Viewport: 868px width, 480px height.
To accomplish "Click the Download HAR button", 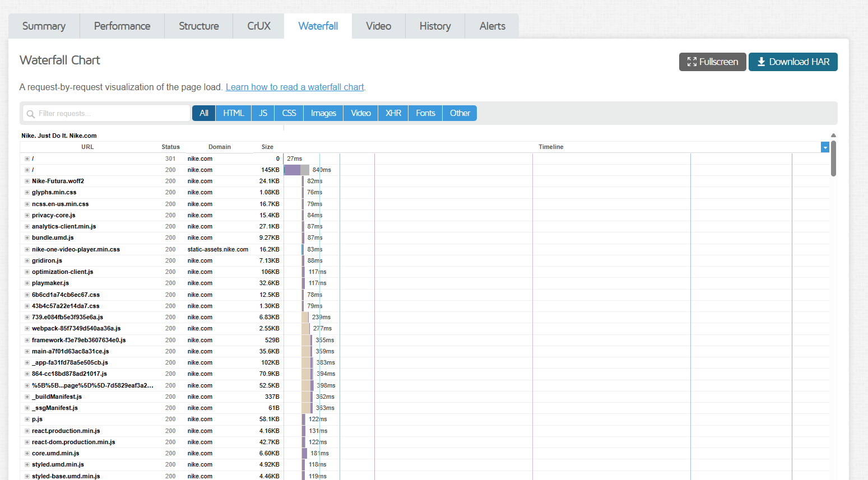I will coord(793,62).
